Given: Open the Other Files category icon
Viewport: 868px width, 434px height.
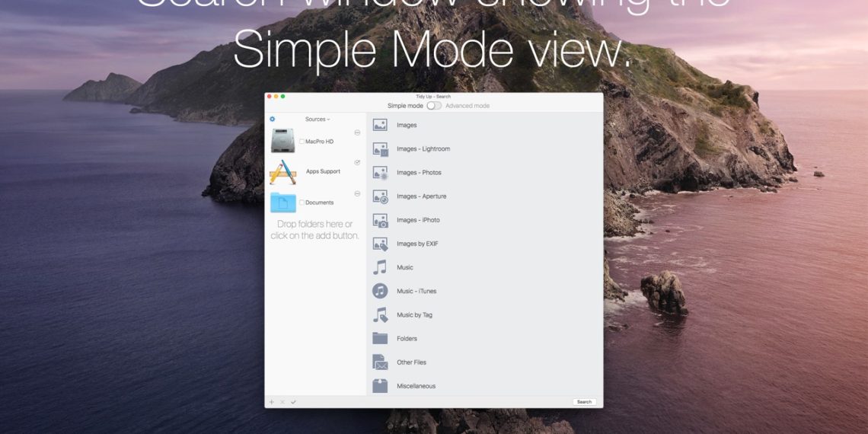Looking at the screenshot, I should [380, 362].
